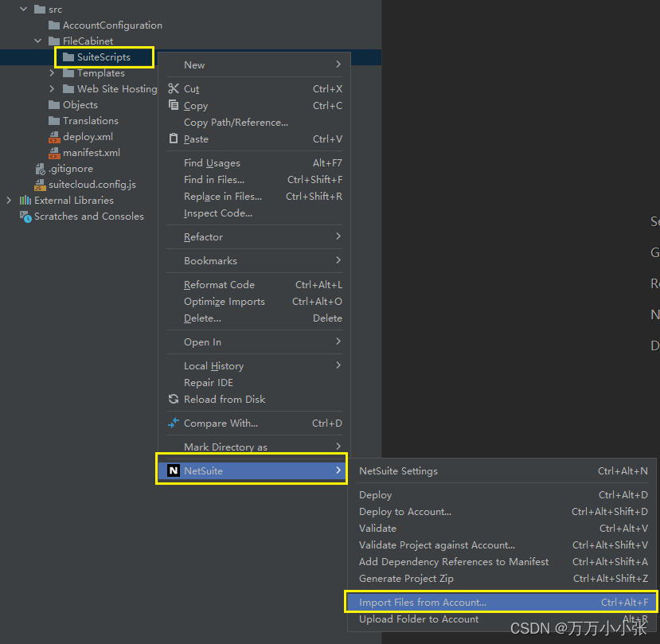This screenshot has height=644, width=660.
Task: Click the Templates folder icon
Action: tap(68, 72)
